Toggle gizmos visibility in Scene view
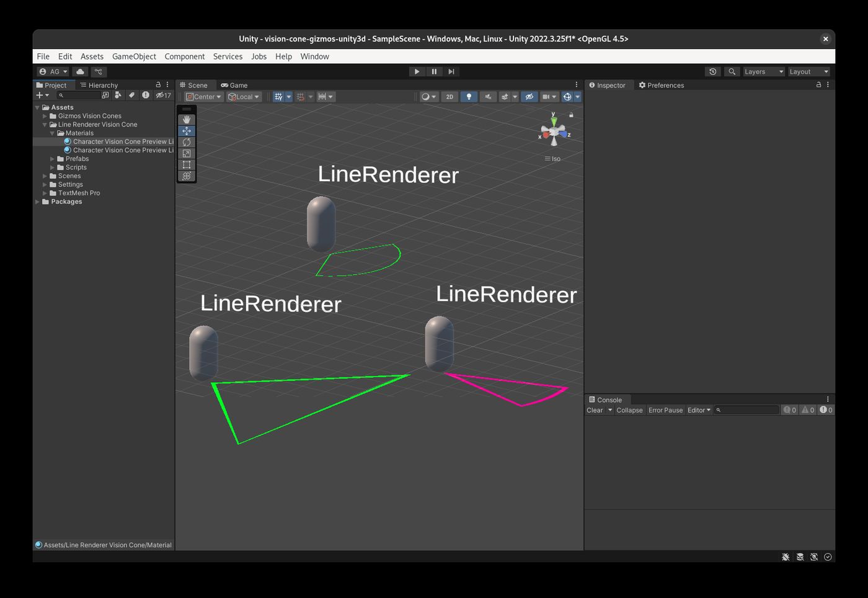The width and height of the screenshot is (868, 598). (567, 97)
